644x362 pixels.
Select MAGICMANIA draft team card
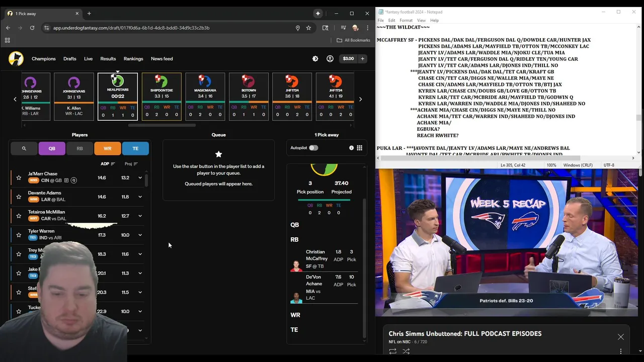tap(205, 97)
